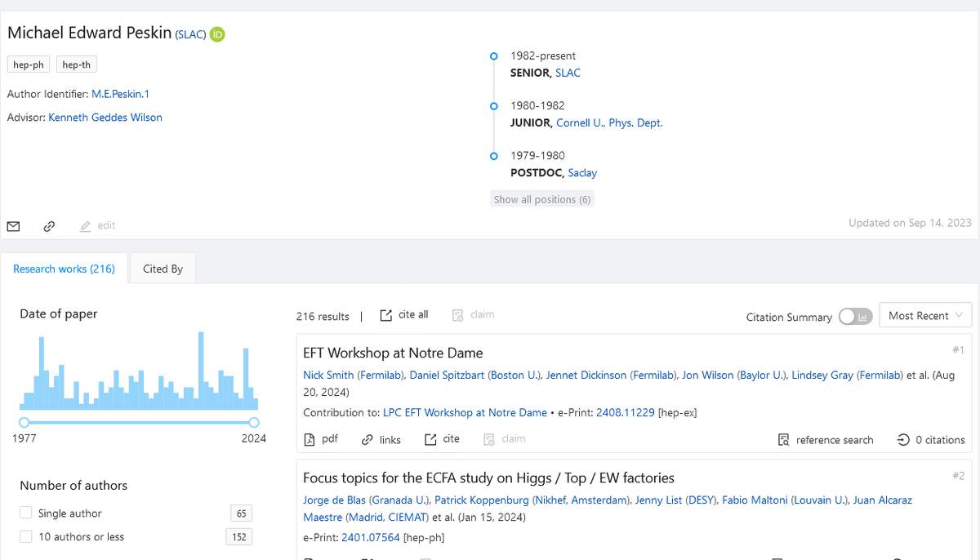Viewport: 980px width, 560px height.
Task: Open the Most Recent sort dropdown
Action: click(925, 316)
